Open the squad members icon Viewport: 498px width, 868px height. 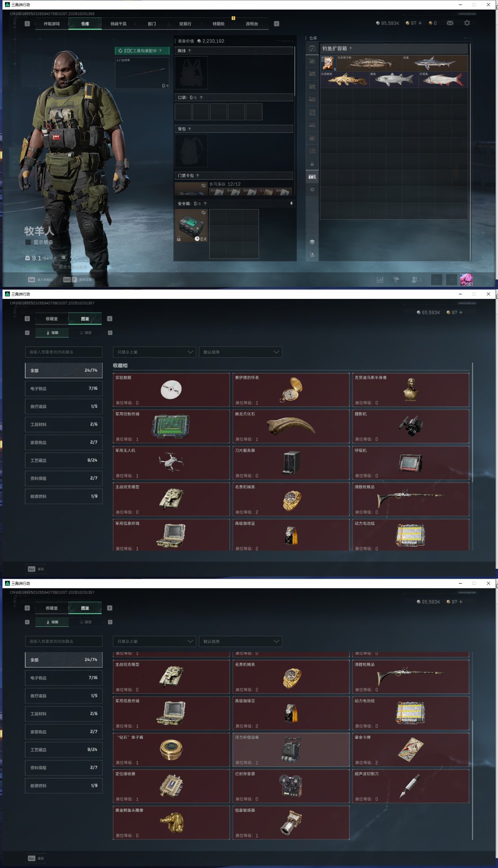click(415, 280)
